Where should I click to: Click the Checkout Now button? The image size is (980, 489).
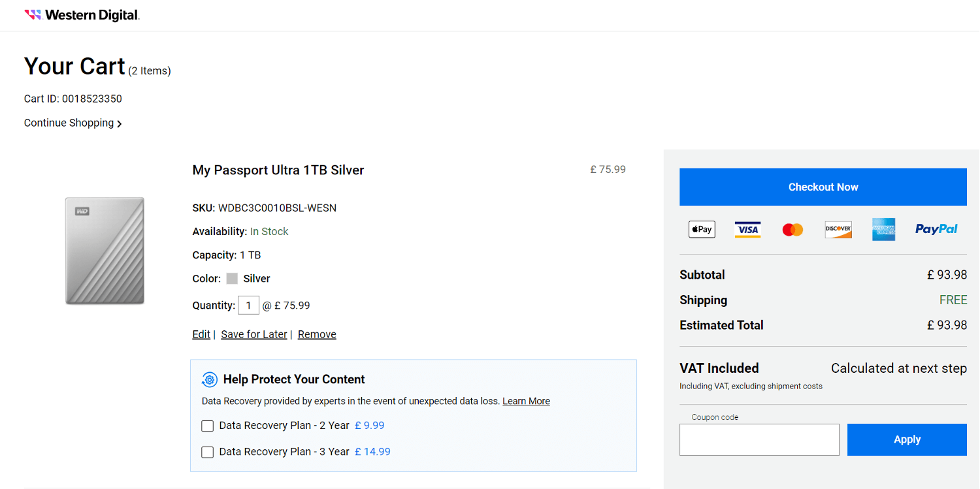[x=823, y=187]
